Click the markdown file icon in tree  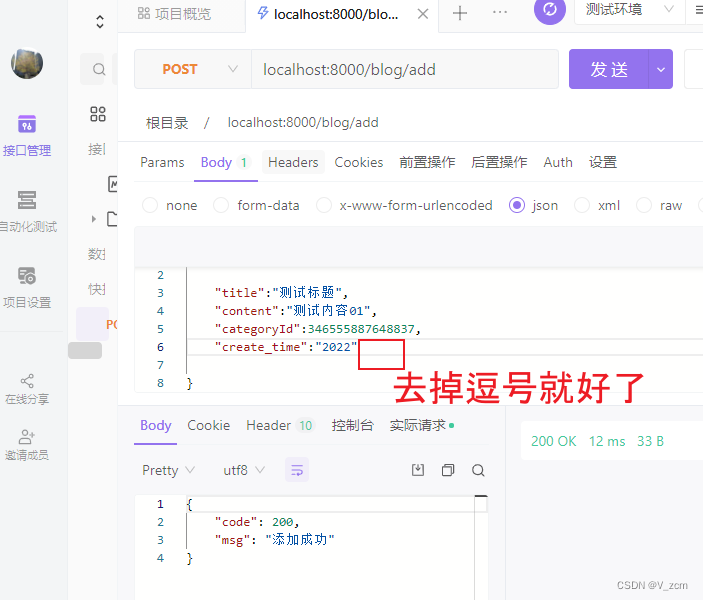113,184
